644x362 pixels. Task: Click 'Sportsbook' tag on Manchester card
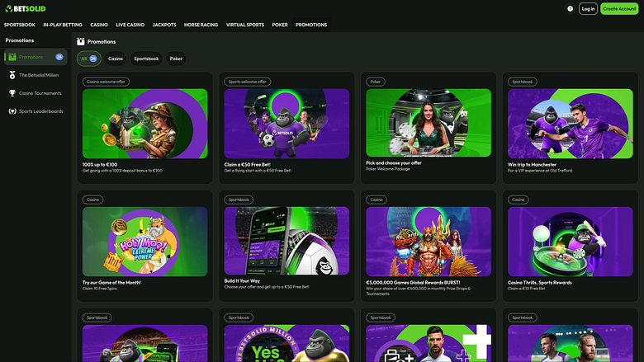point(522,82)
